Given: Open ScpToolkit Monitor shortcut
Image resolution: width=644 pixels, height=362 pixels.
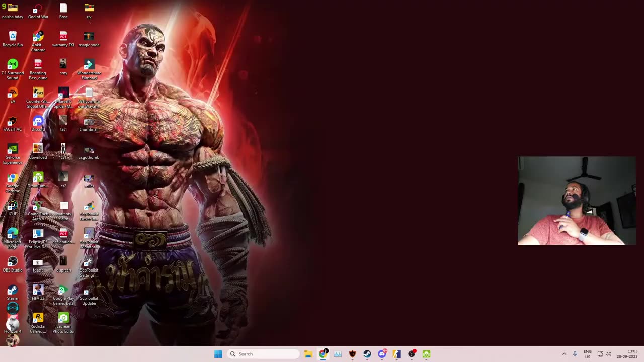Looking at the screenshot, I should pyautogui.click(x=89, y=239).
